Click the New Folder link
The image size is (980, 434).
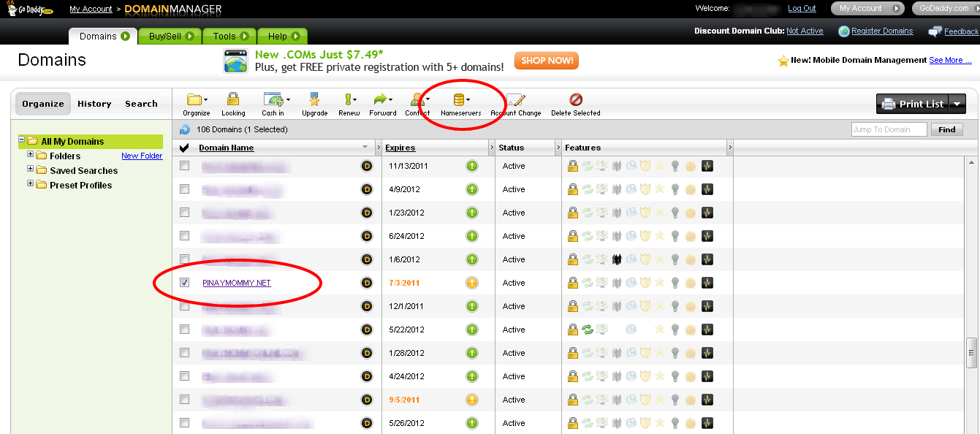click(142, 156)
